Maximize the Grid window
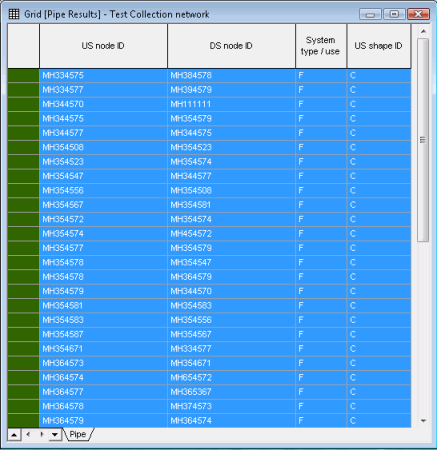 coord(394,14)
